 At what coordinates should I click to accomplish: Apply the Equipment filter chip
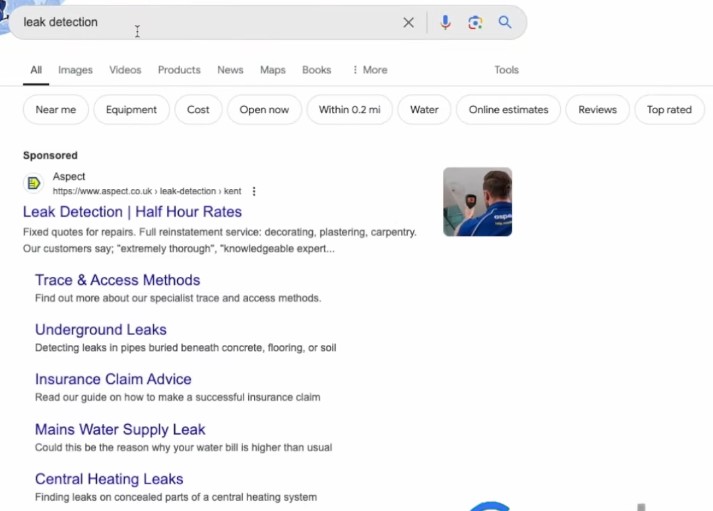(131, 110)
